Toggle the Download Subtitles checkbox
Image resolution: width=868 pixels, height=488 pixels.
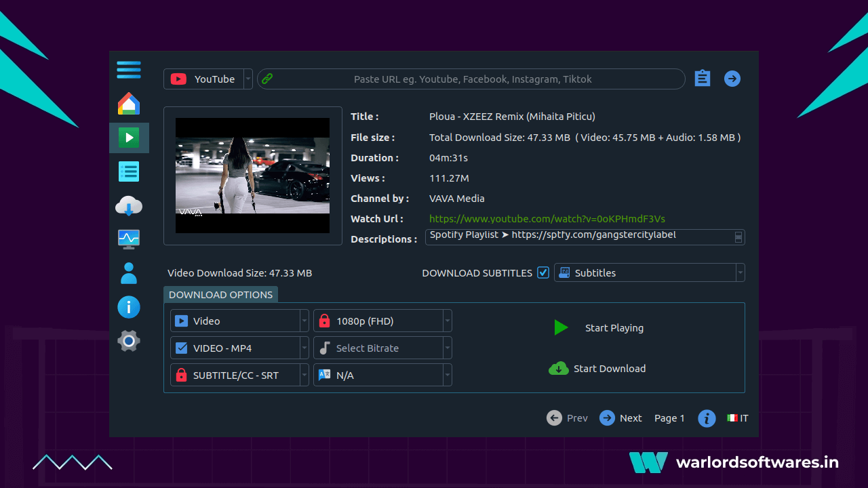tap(542, 272)
